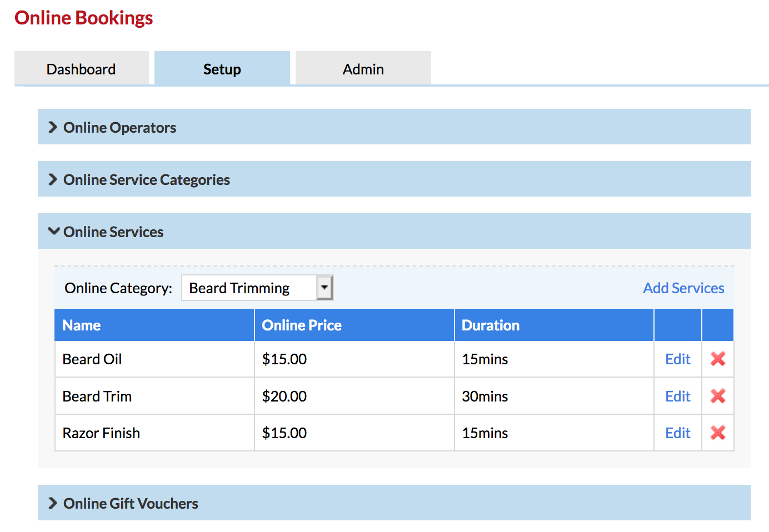
Task: Click the Duration column header
Action: click(x=491, y=325)
